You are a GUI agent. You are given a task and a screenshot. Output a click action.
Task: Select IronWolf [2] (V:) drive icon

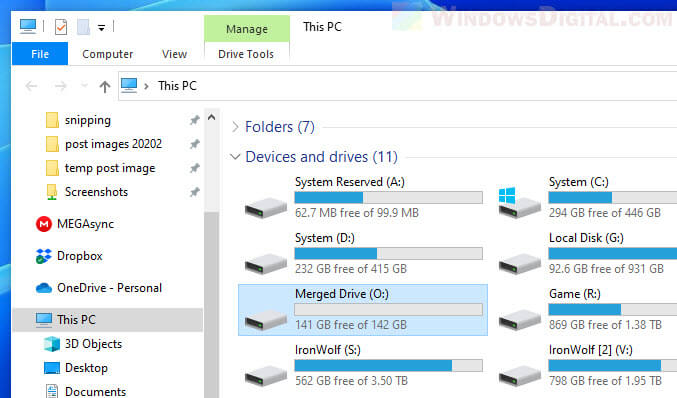[519, 376]
